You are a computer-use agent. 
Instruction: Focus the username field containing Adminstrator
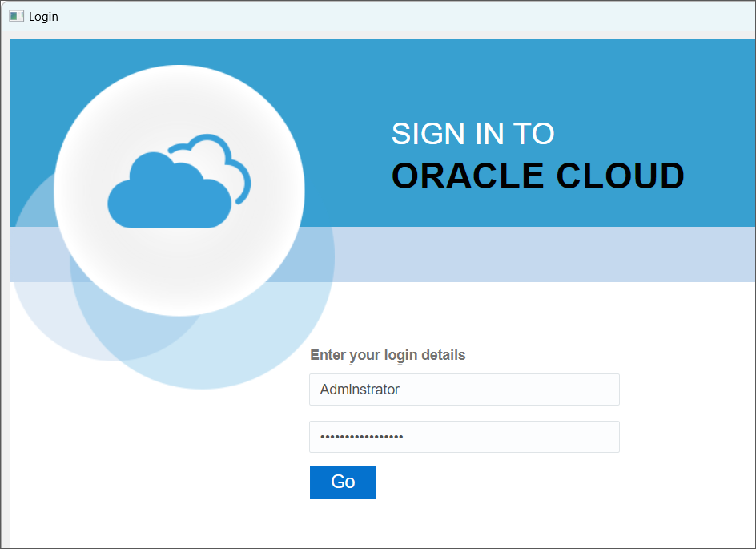pos(464,390)
